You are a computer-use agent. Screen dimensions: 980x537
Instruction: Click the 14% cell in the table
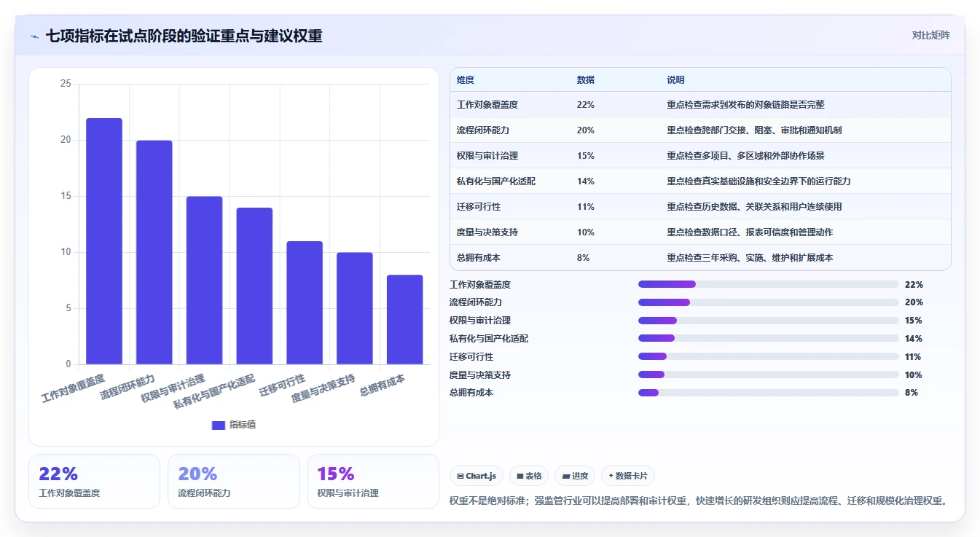(x=586, y=181)
